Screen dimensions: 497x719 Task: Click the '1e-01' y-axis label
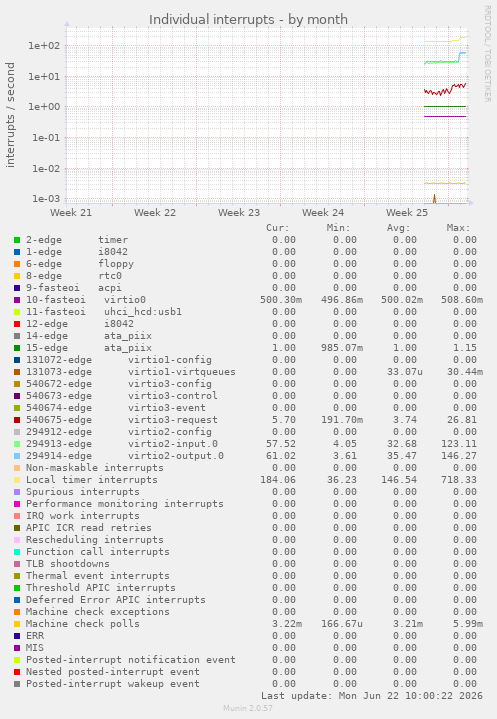(46, 138)
